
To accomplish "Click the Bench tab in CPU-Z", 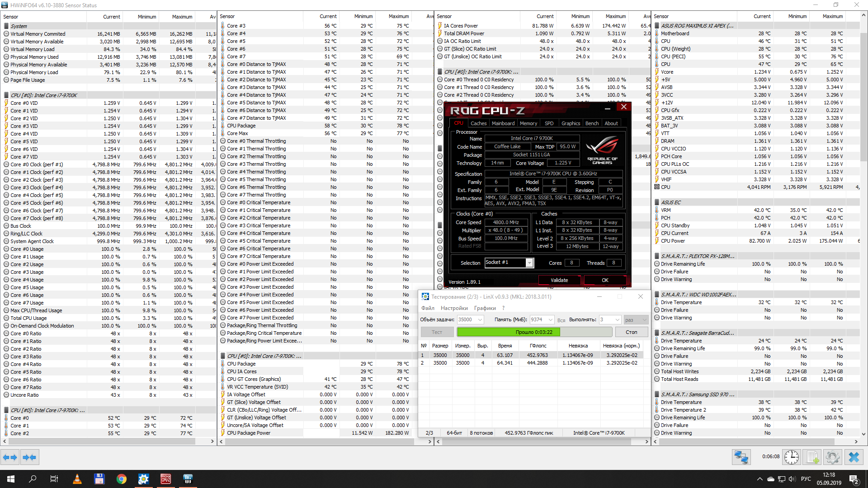I will pyautogui.click(x=591, y=123).
